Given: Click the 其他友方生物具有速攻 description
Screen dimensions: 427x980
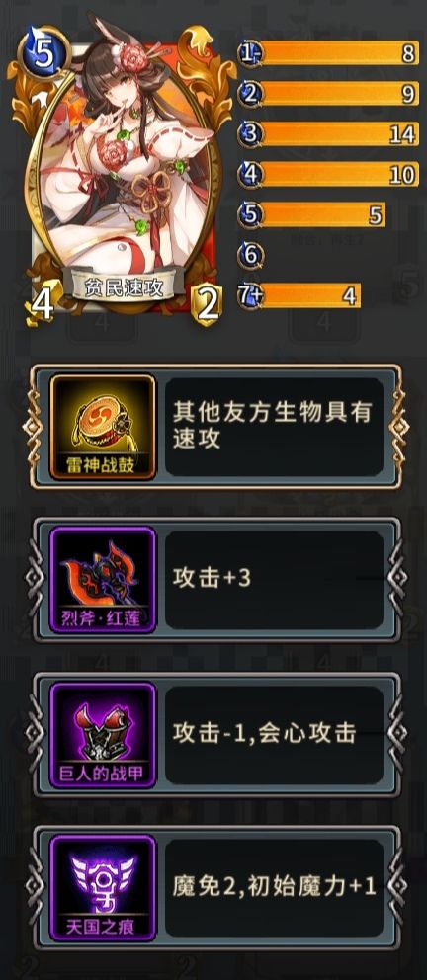Looking at the screenshot, I should [x=273, y=426].
